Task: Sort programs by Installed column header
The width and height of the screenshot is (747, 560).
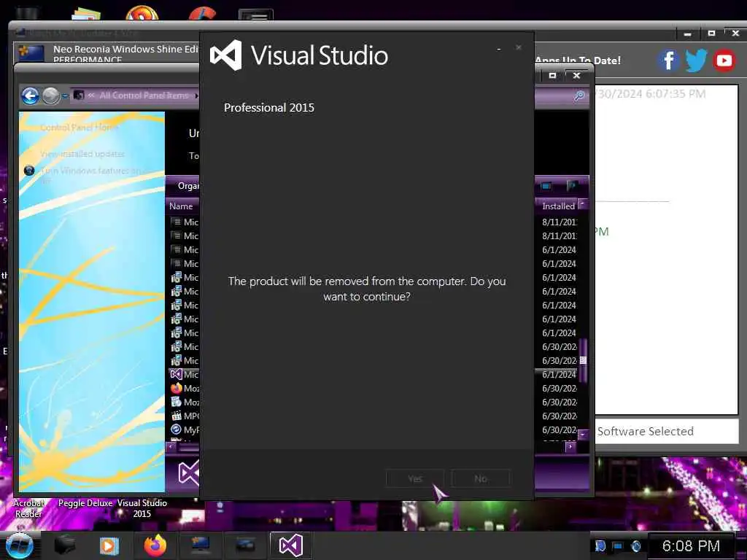Action: [558, 206]
